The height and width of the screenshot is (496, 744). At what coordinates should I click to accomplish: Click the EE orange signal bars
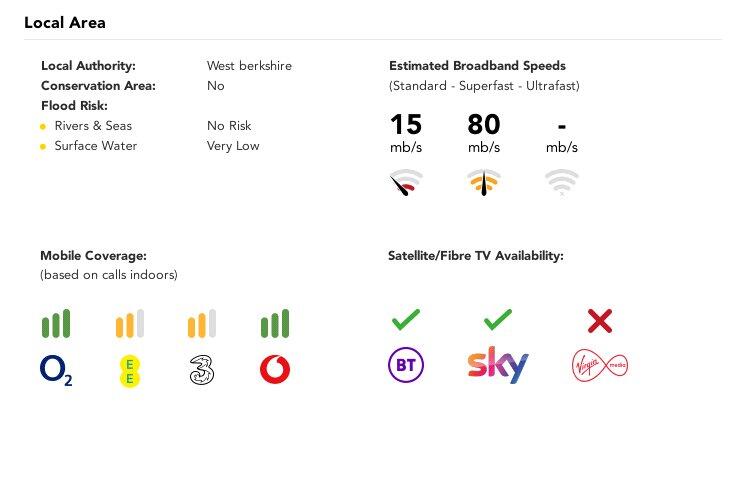tap(130, 324)
